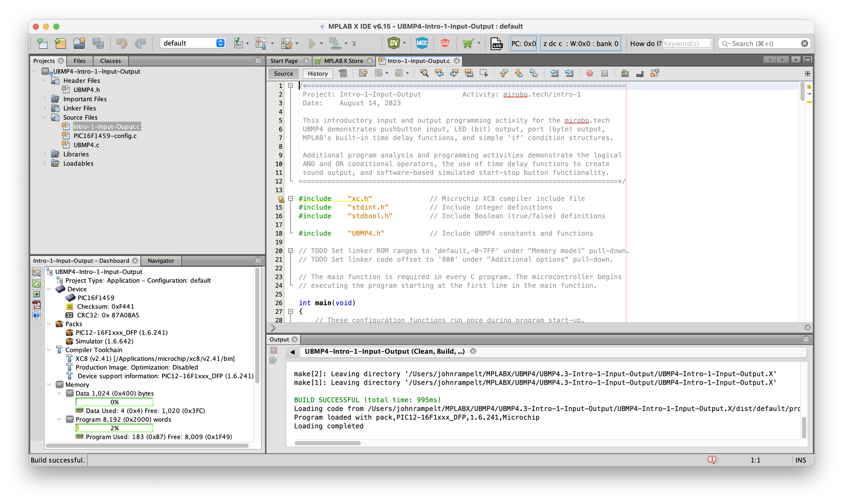Open the default configuration dropdown
The height and width of the screenshot is (504, 843).
pos(193,43)
